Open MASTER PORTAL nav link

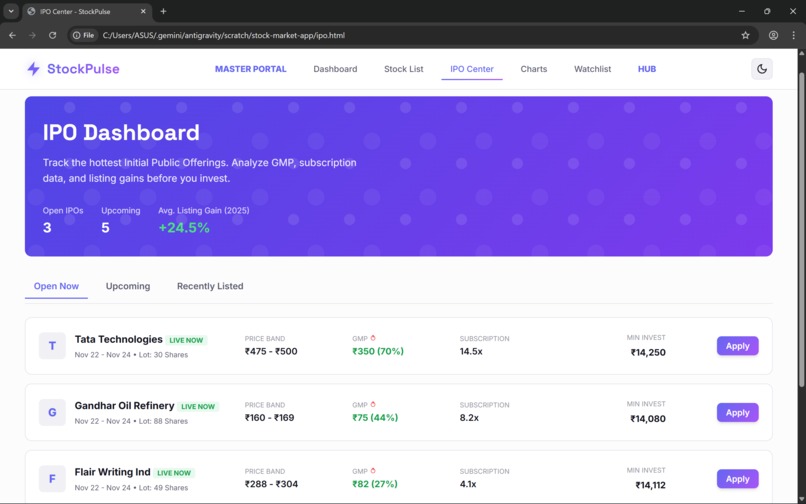coord(251,69)
